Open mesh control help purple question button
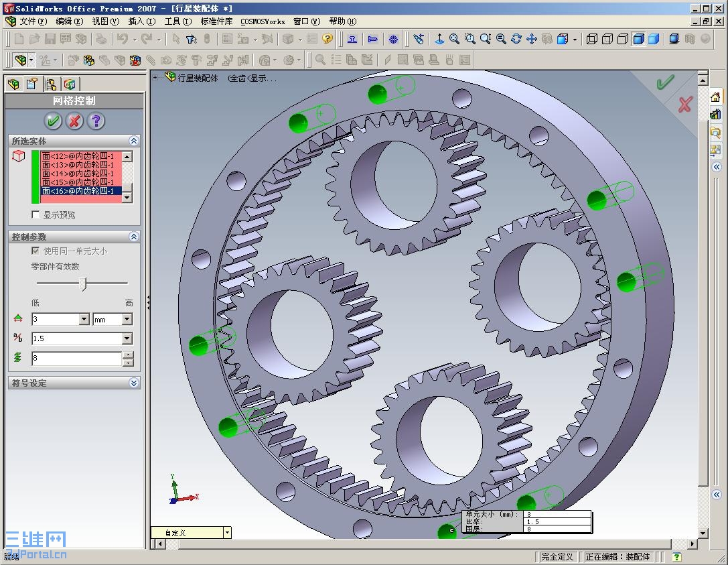Image resolution: width=728 pixels, height=565 pixels. pyautogui.click(x=96, y=121)
